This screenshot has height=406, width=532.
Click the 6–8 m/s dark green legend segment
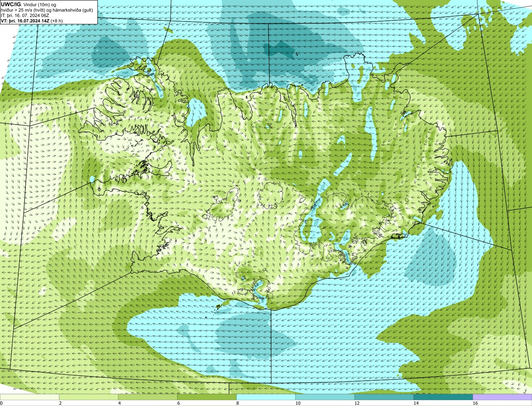point(207,397)
